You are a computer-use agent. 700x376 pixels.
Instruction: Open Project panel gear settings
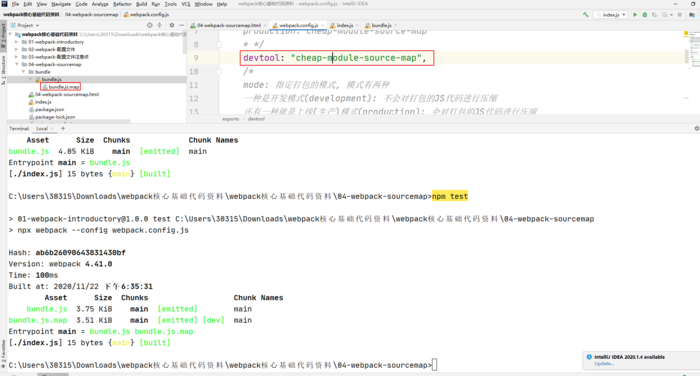[171, 25]
